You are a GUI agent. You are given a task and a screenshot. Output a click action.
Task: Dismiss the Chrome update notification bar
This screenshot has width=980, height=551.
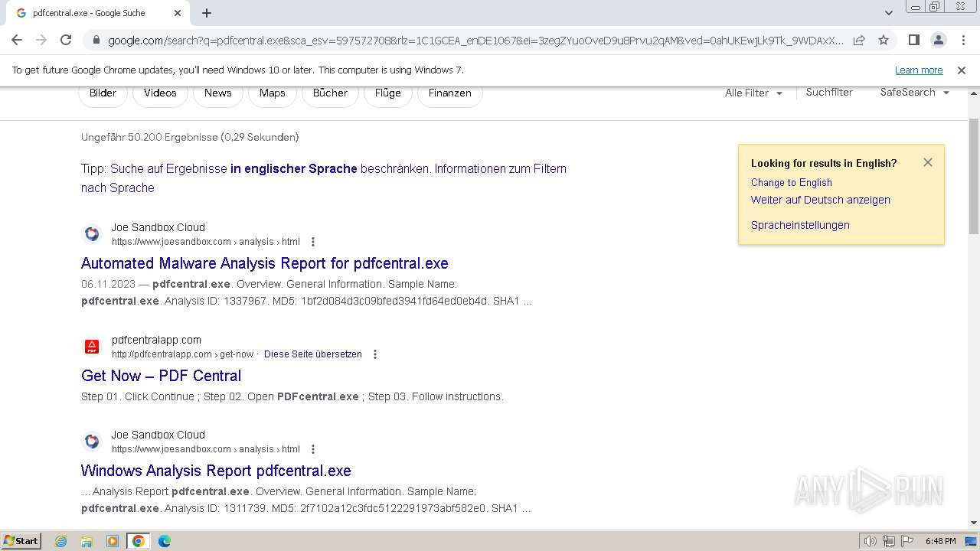tap(962, 70)
